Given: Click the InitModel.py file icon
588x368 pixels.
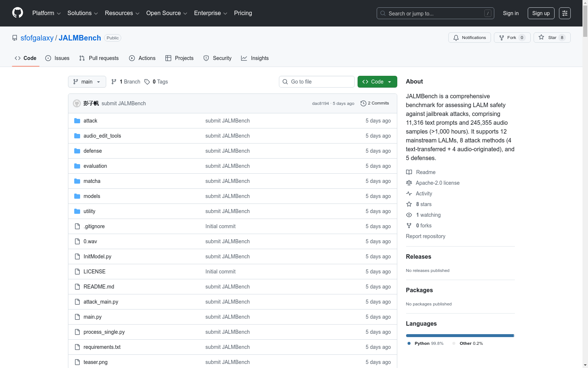Looking at the screenshot, I should click(x=77, y=256).
